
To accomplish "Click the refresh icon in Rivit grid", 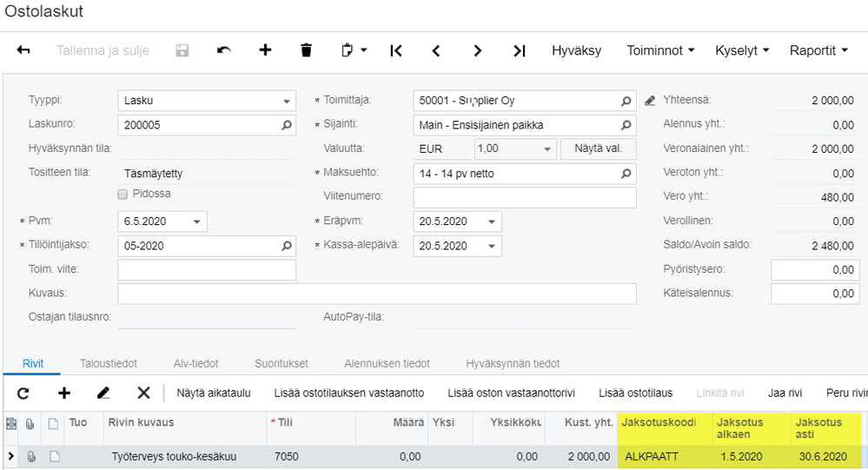I will 23,393.
